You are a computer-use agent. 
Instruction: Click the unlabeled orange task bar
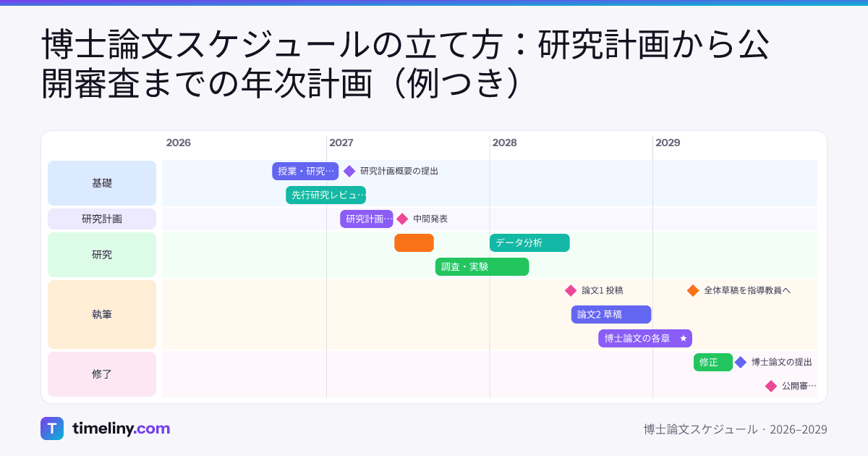point(414,243)
